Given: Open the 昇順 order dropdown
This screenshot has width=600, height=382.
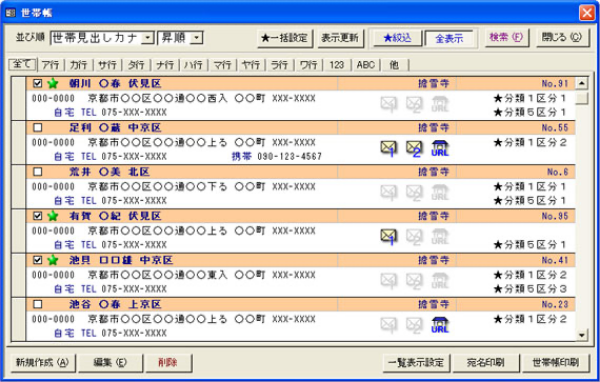Looking at the screenshot, I should coord(196,38).
